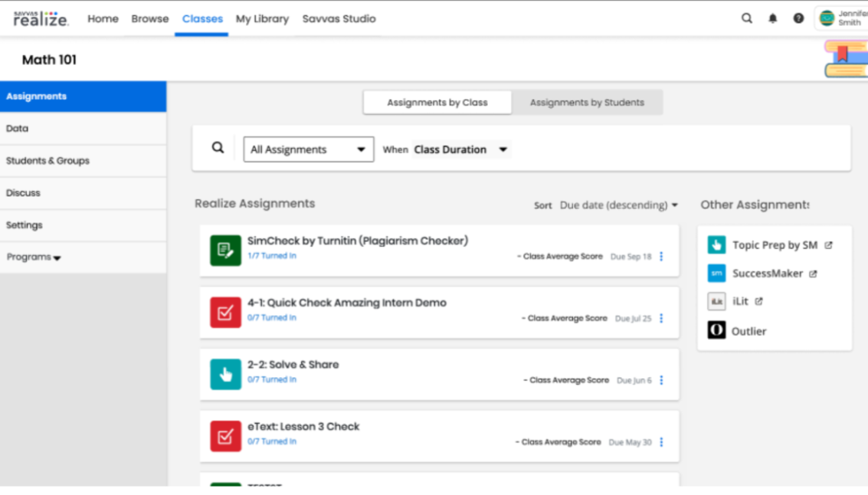Image resolution: width=868 pixels, height=495 pixels.
Task: Click the Realize Assignments heading
Action: [x=254, y=204]
